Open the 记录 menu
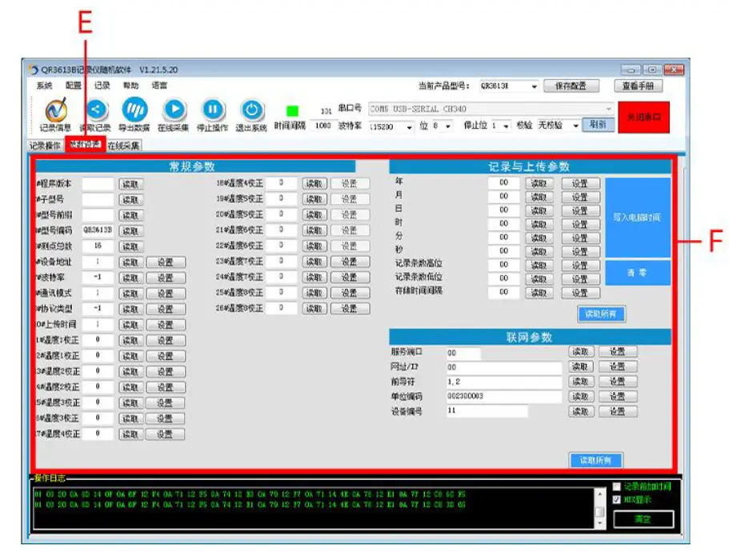This screenshot has width=729, height=560. pos(102,86)
